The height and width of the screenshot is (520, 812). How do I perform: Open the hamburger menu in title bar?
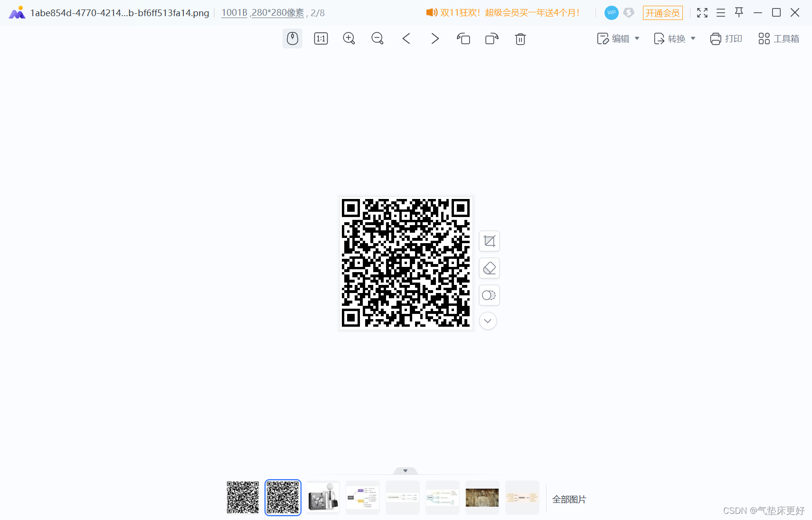pyautogui.click(x=720, y=12)
